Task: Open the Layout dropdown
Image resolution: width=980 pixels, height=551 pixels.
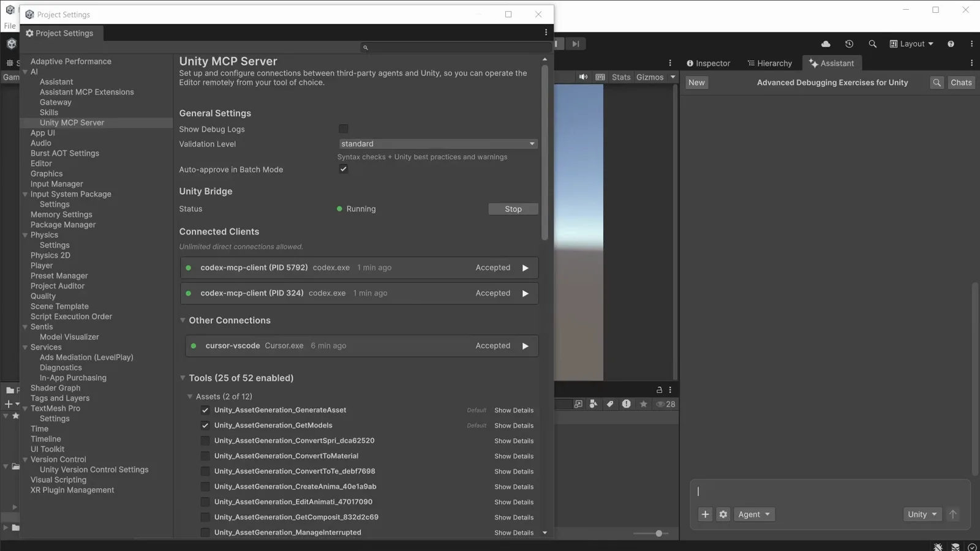Action: (911, 44)
